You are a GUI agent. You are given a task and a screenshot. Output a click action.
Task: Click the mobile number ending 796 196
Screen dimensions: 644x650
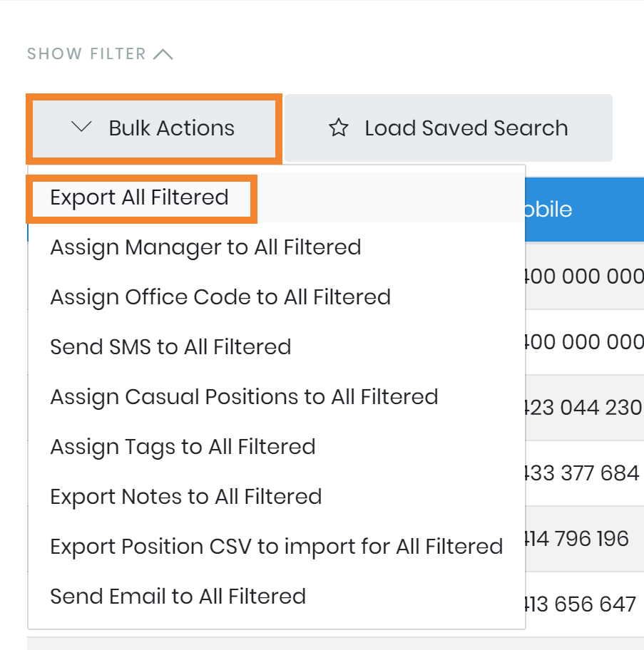click(x=577, y=538)
